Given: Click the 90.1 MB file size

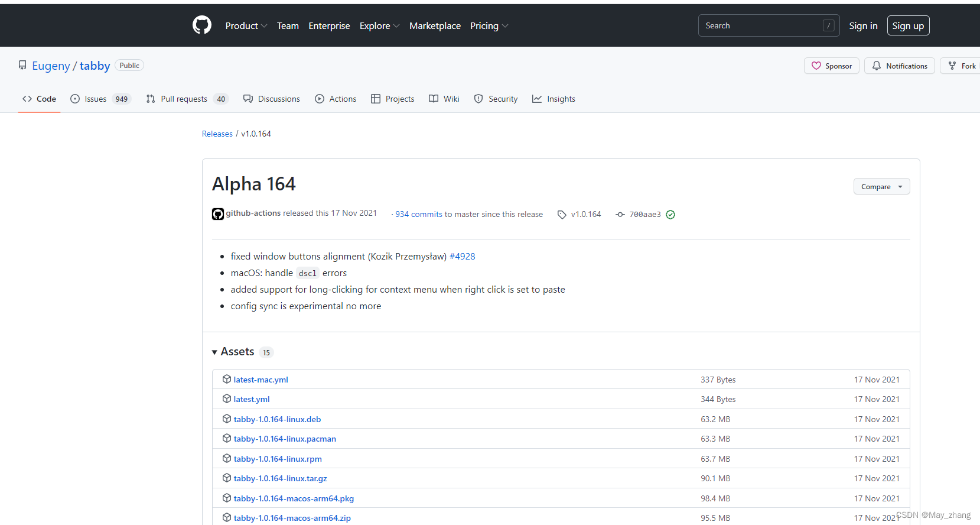Looking at the screenshot, I should click(x=715, y=478).
